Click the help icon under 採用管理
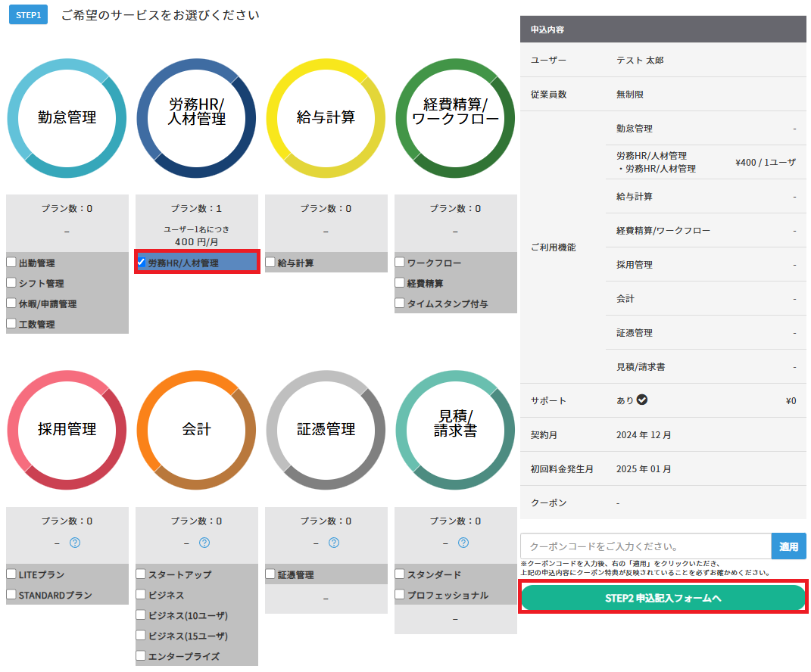811x672 pixels. click(74, 543)
